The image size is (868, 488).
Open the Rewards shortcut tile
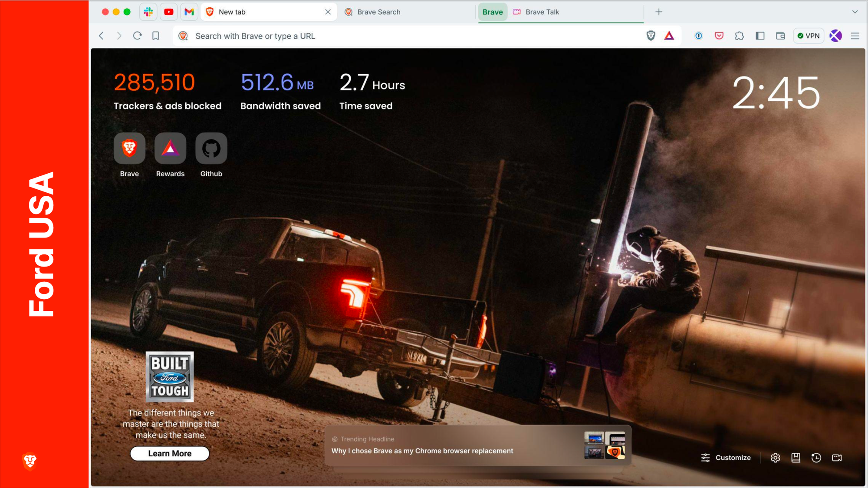pyautogui.click(x=170, y=149)
